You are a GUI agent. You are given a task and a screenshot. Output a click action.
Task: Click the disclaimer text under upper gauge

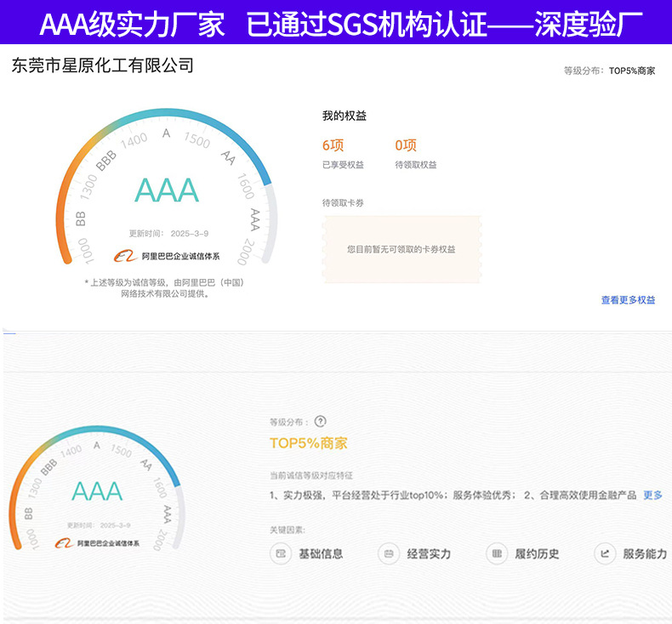pos(164,288)
